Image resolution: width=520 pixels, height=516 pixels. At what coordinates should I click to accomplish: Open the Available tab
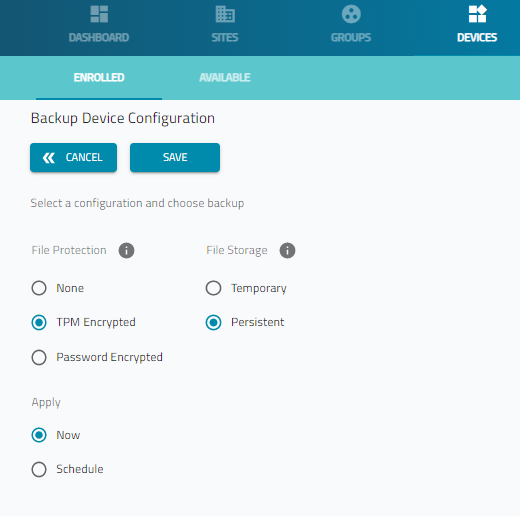coord(225,78)
